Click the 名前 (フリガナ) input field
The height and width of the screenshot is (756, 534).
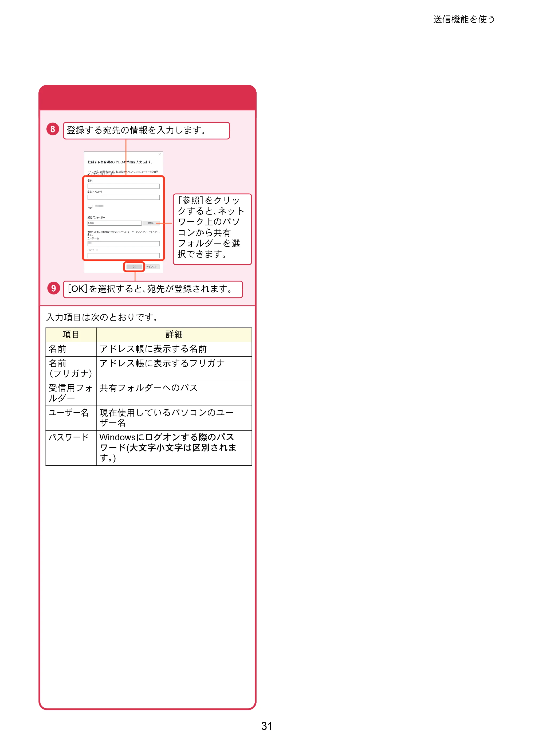click(123, 197)
